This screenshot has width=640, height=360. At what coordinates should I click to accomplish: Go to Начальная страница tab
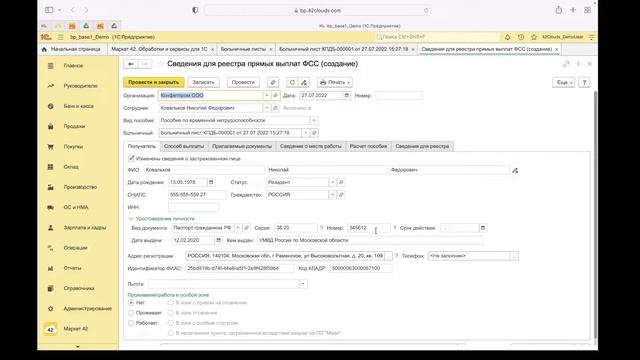(x=72, y=49)
